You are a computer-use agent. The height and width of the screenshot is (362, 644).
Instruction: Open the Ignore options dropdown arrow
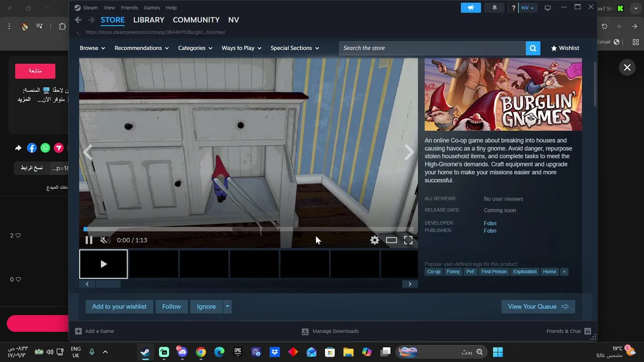227,307
